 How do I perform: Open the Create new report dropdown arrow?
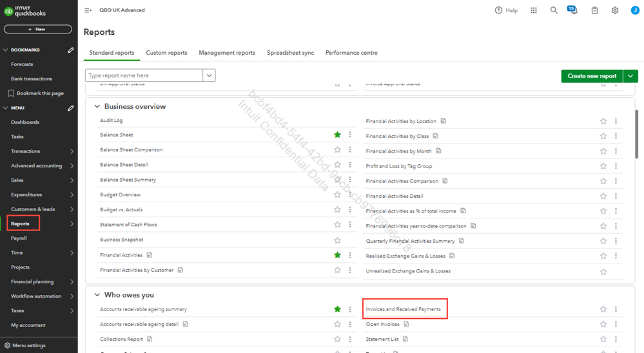[x=630, y=76]
